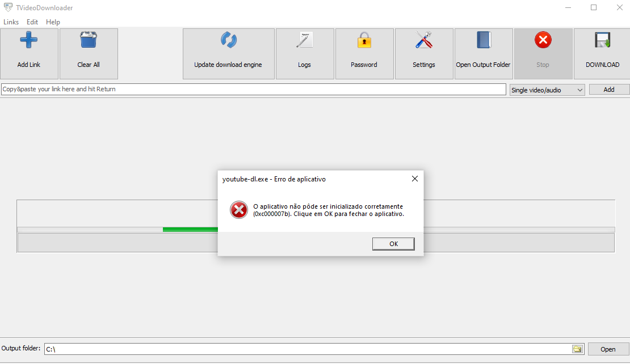
Task: Open the Help menu
Action: 53,22
